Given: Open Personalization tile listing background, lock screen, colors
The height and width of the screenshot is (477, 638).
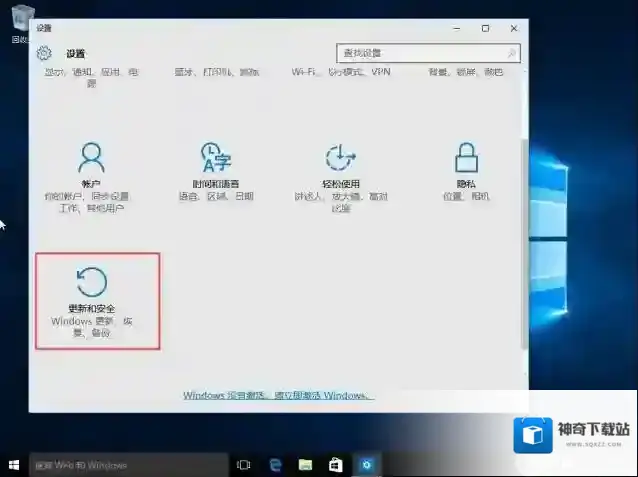Looking at the screenshot, I should coord(465,73).
